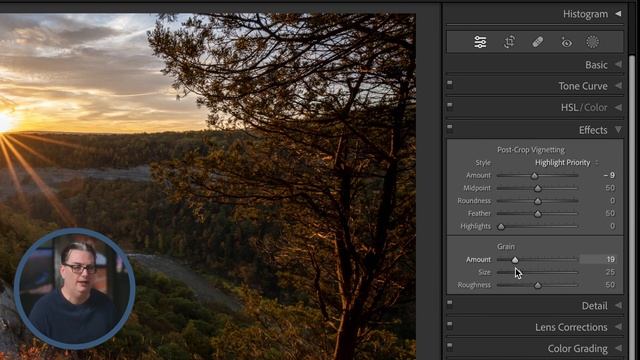This screenshot has height=360, width=640.
Task: Click the vignetting Midpoint slider handle
Action: 538,188
